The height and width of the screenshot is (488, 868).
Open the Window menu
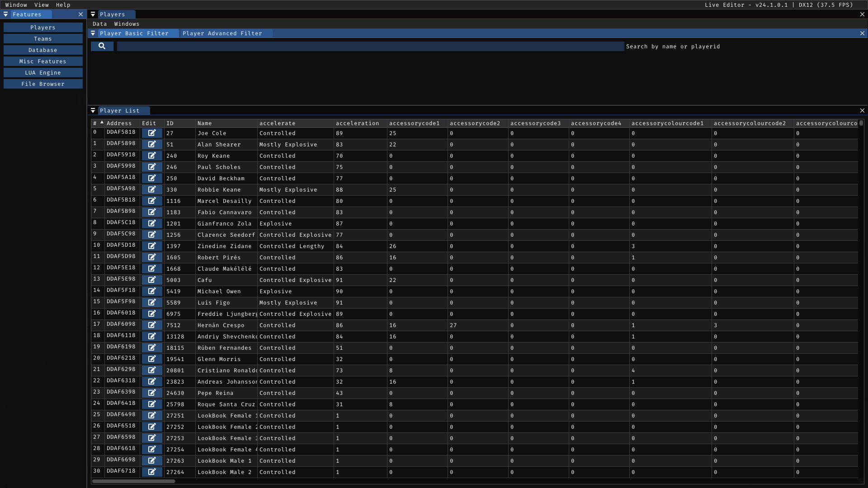coord(16,5)
